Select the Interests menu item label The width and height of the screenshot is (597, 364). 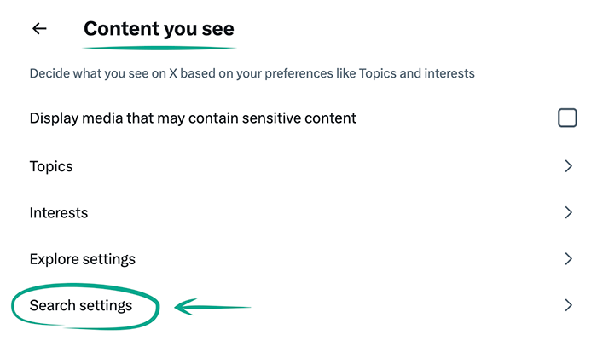[59, 212]
